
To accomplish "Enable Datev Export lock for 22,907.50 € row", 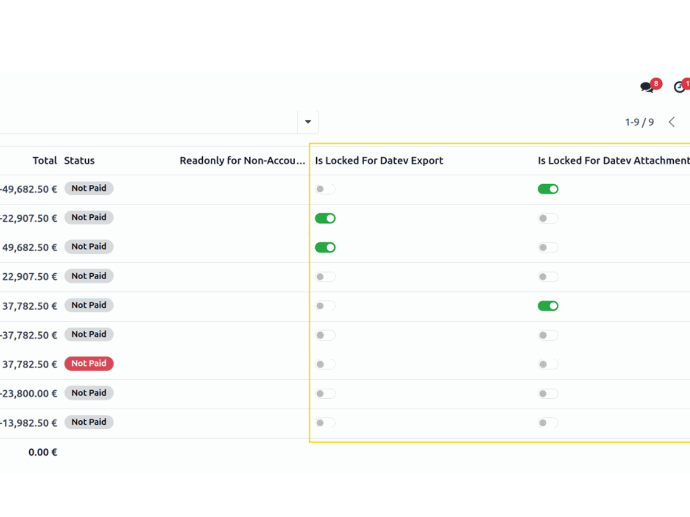I will pos(325,277).
